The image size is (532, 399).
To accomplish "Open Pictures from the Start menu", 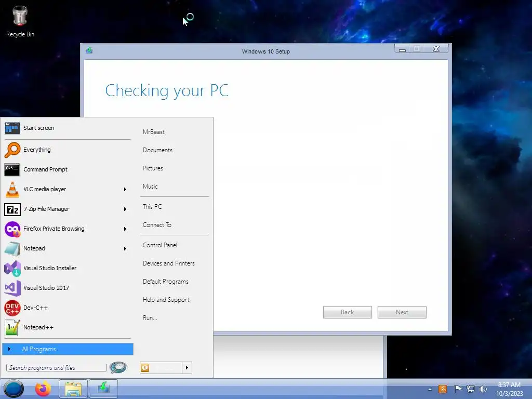I will point(153,168).
